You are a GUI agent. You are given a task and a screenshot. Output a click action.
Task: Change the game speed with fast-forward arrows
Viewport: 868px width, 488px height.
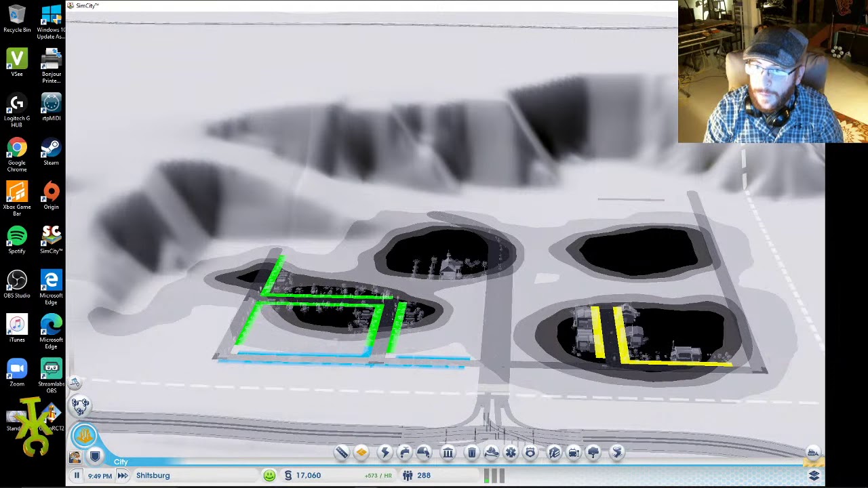(123, 476)
